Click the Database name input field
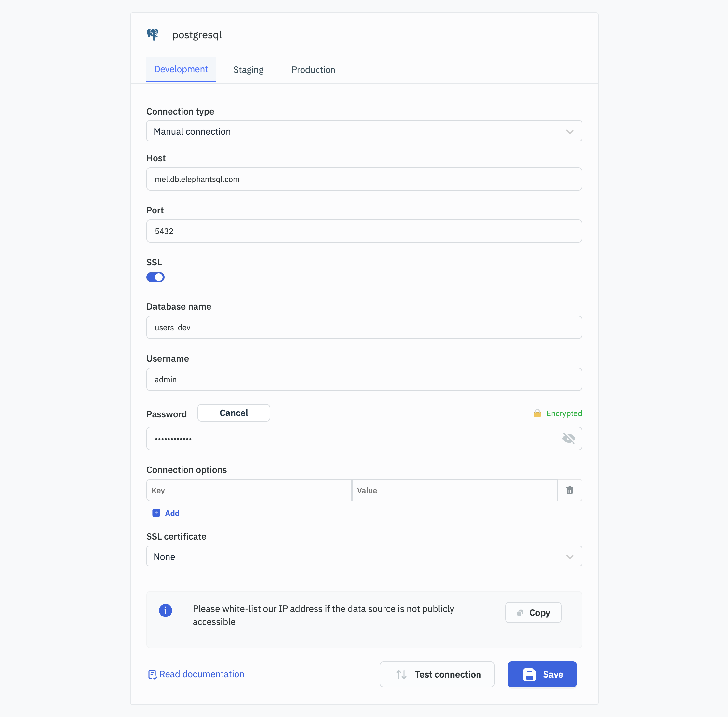 [x=364, y=327]
